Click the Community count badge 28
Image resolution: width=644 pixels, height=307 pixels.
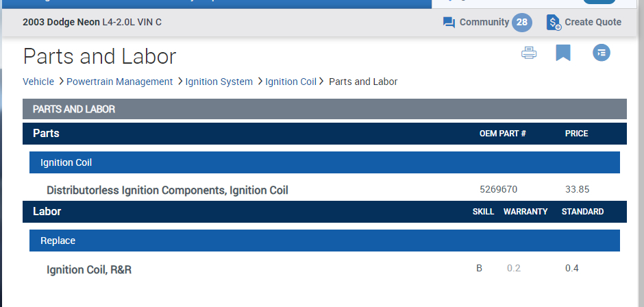(522, 22)
